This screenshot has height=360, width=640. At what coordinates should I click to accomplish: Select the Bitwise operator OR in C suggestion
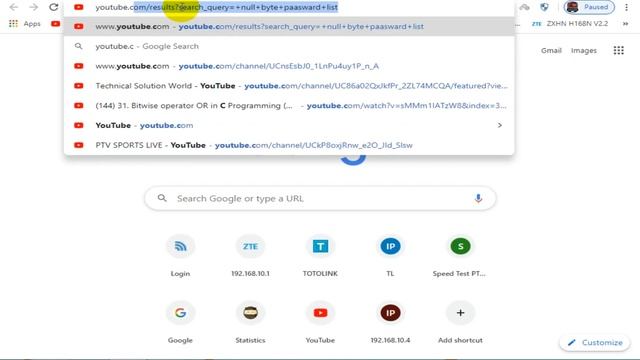tap(289, 106)
